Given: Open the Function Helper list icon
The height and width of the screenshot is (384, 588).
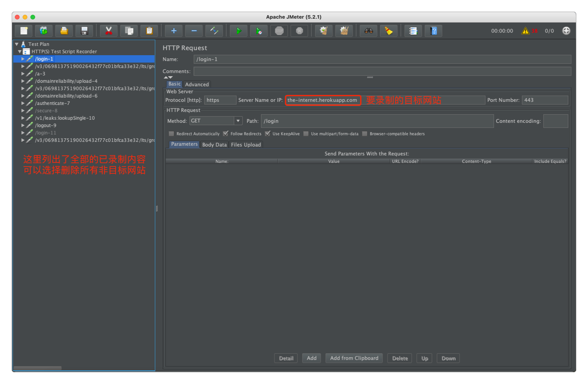Looking at the screenshot, I should pos(413,31).
